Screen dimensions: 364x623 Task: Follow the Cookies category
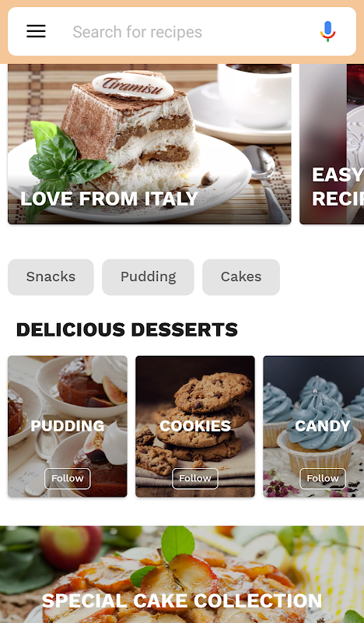pos(195,478)
